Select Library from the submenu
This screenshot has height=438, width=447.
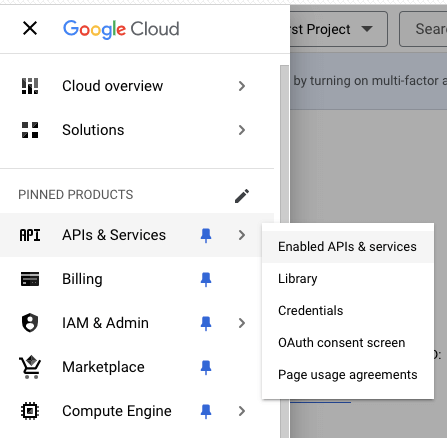(x=348, y=279)
